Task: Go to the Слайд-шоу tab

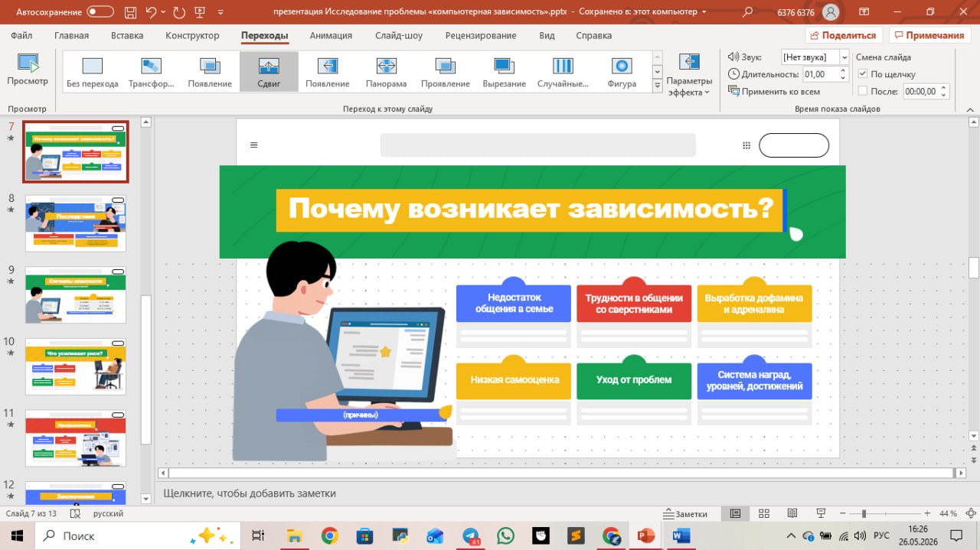Action: [399, 35]
